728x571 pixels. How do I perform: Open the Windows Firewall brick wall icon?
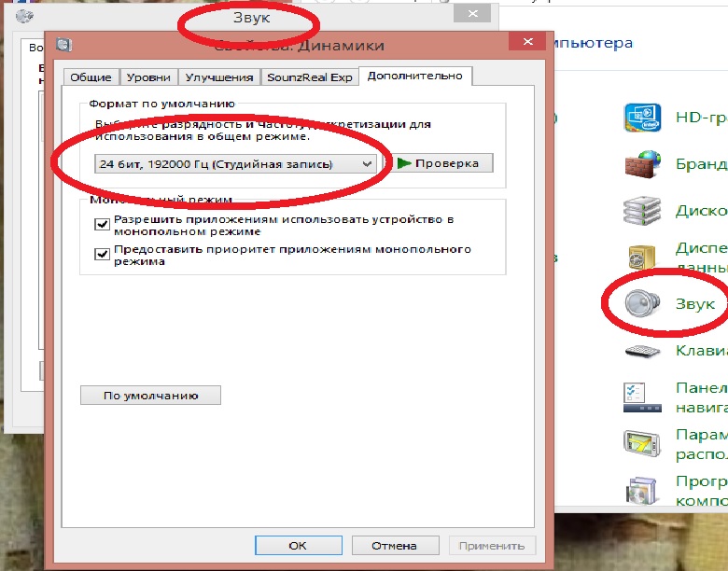point(642,164)
